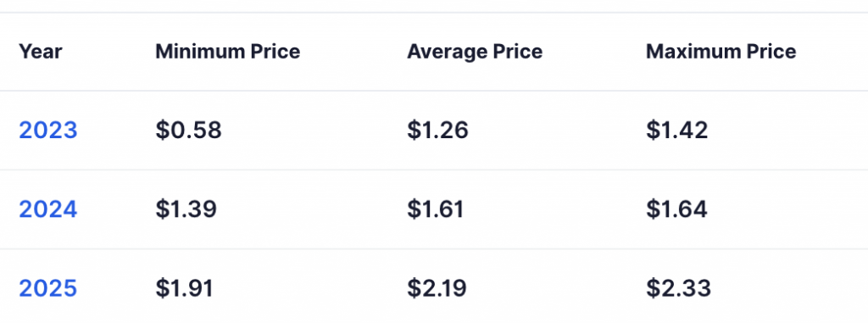
Task: Select the $0.58 minimum price cell
Action: 189,131
